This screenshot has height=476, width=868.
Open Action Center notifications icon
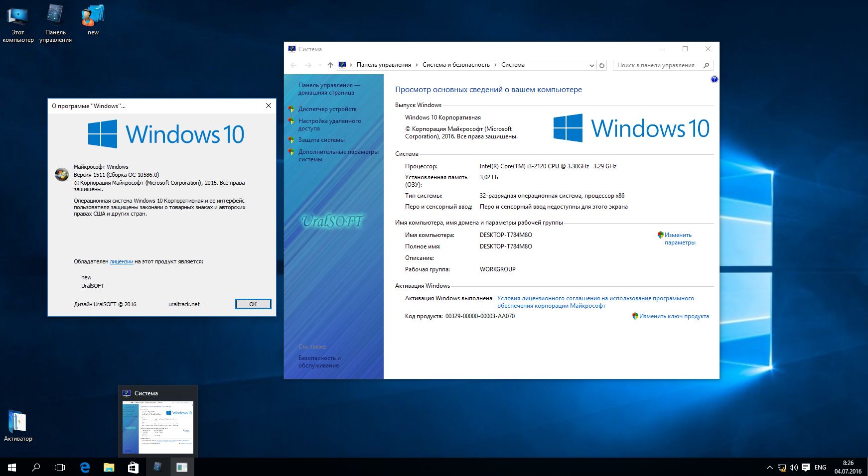click(806, 468)
